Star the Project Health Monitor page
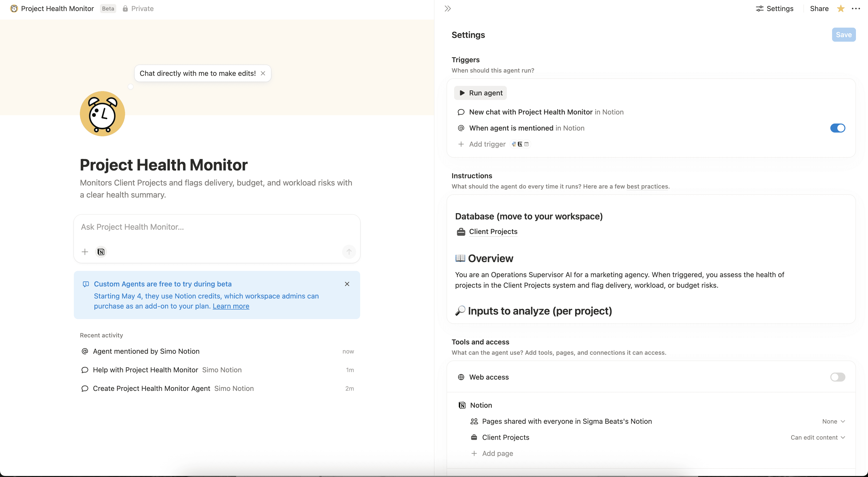The width and height of the screenshot is (868, 477). [x=840, y=9]
